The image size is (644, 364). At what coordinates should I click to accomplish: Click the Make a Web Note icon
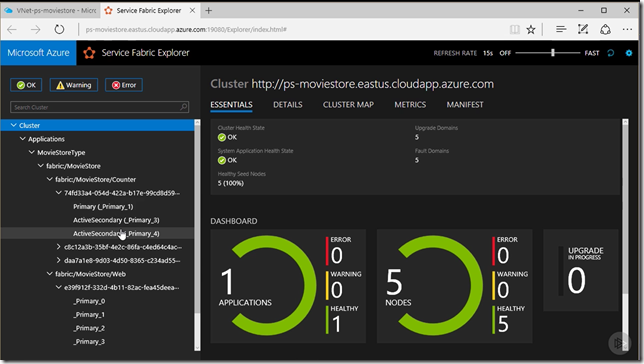pyautogui.click(x=583, y=29)
